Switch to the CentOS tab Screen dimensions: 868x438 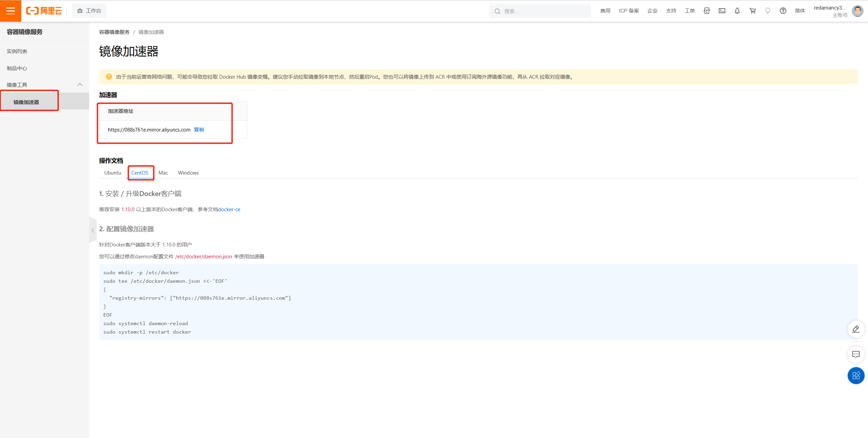140,173
